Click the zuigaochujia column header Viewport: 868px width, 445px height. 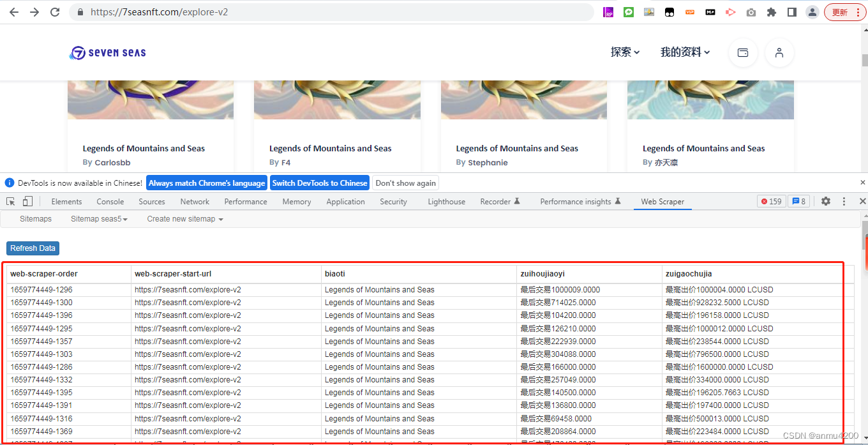tap(758, 274)
